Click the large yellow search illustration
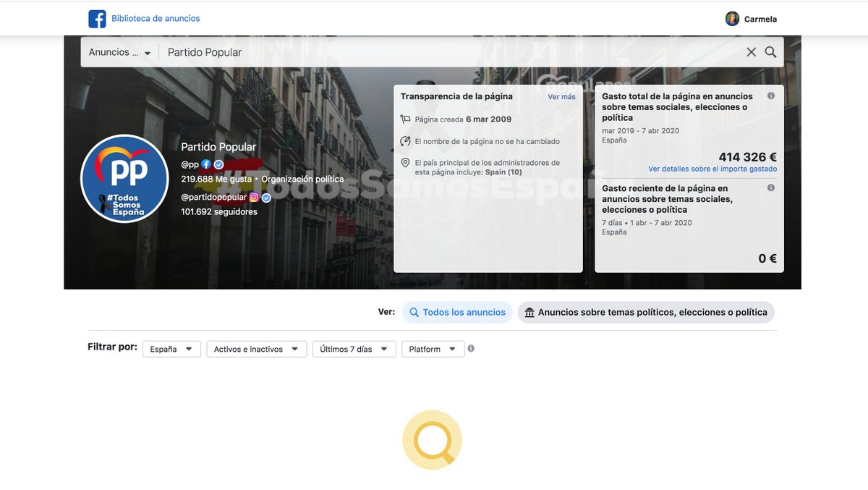This screenshot has height=490, width=868. tap(433, 440)
